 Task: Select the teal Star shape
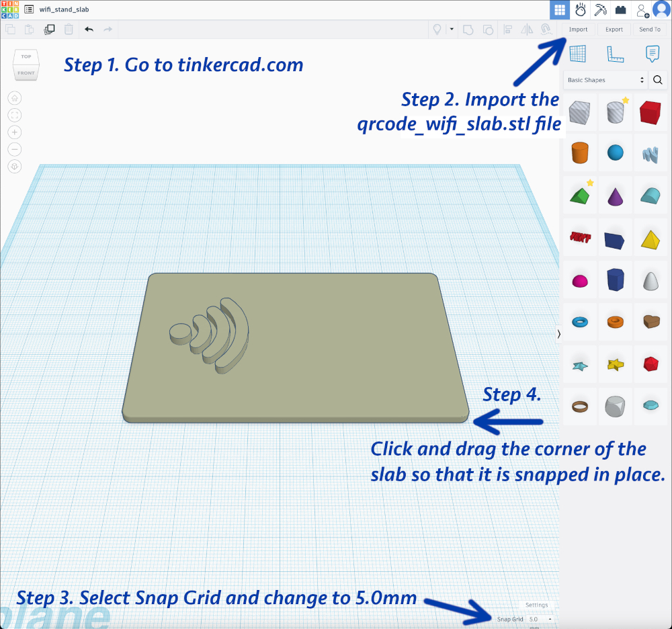(x=580, y=366)
